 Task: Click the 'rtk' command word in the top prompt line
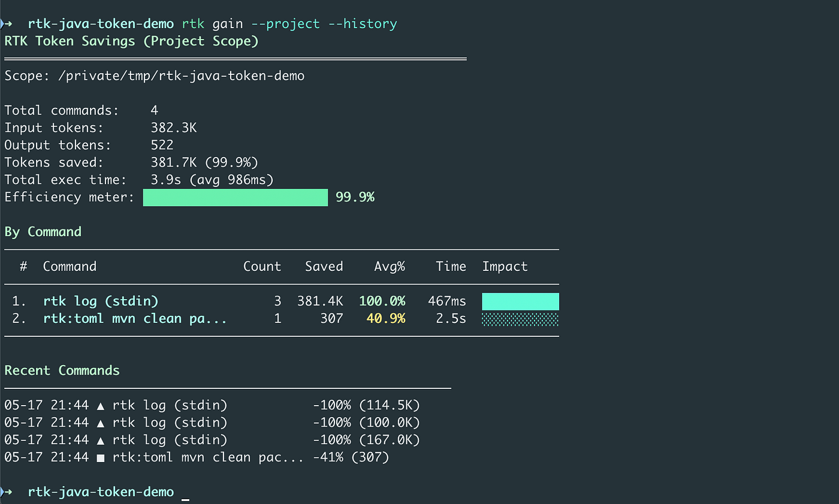193,24
